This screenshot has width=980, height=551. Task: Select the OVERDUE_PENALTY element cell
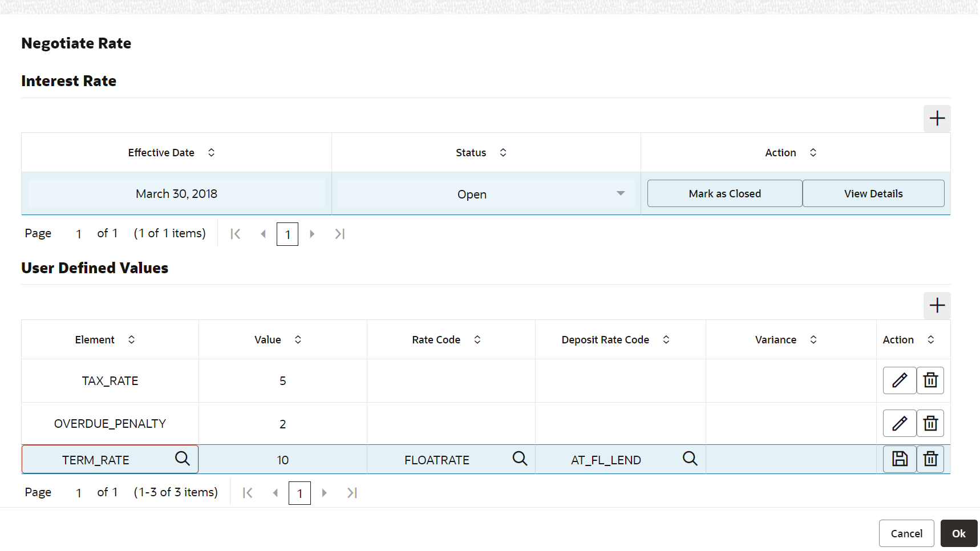coord(110,424)
